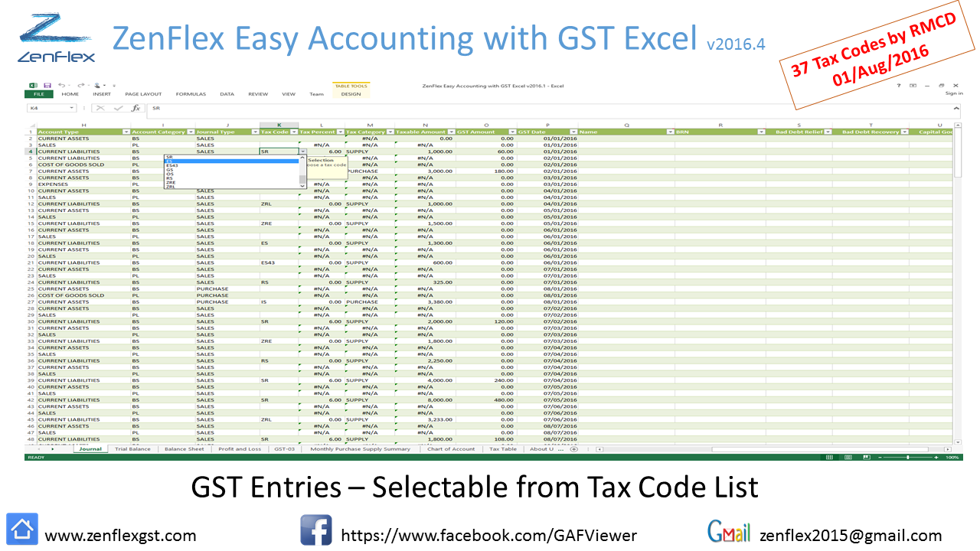Open the www.zenflexgst.com link
The width and height of the screenshot is (980, 551).
121,536
